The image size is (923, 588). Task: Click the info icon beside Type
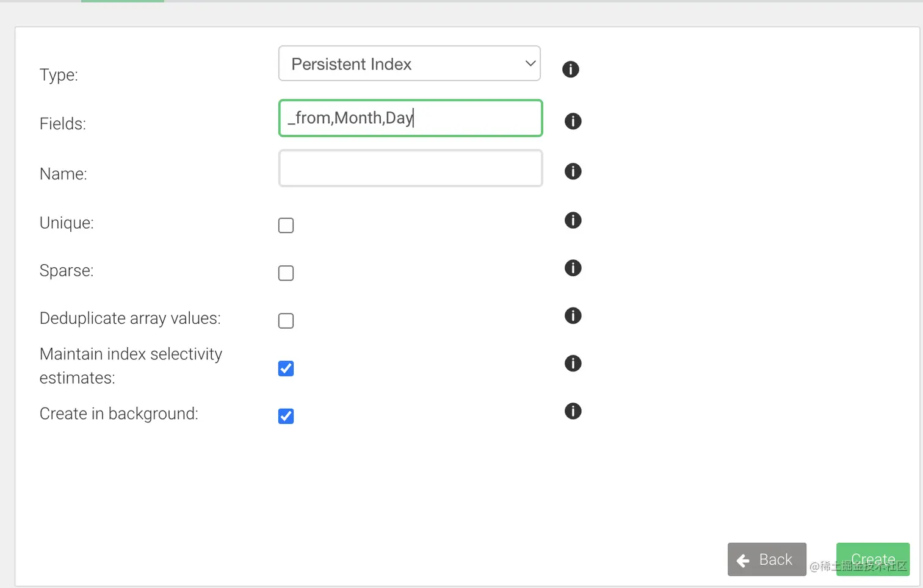pyautogui.click(x=570, y=70)
